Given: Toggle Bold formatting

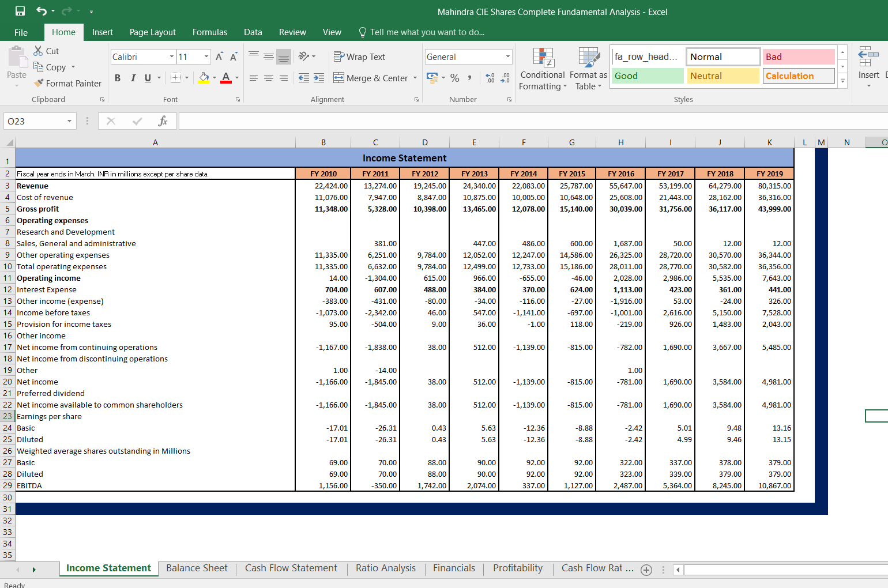Looking at the screenshot, I should (118, 77).
